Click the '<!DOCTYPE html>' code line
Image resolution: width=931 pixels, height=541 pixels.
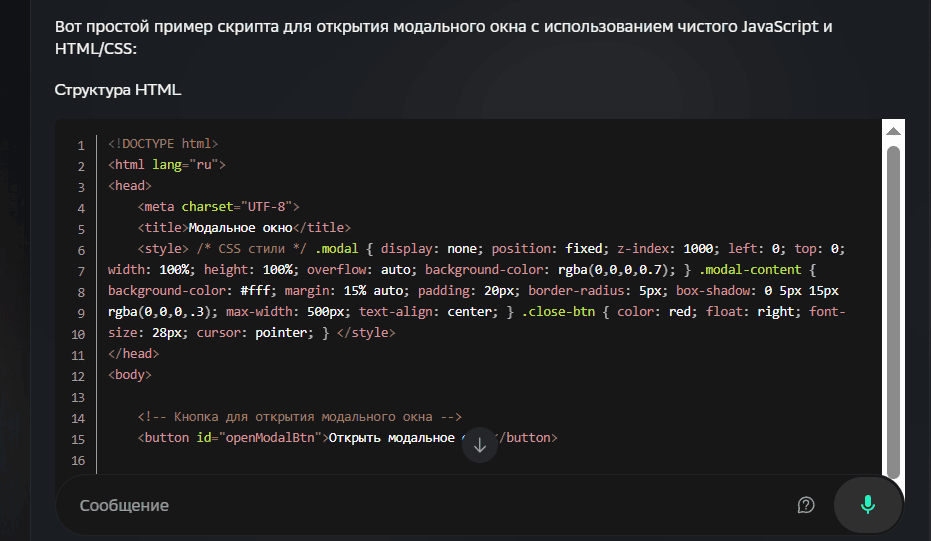click(163, 144)
